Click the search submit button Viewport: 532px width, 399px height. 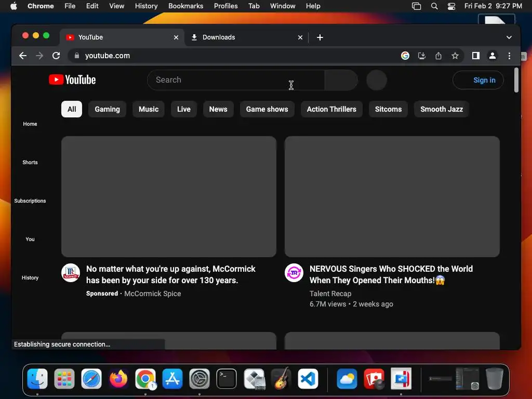[x=341, y=80]
